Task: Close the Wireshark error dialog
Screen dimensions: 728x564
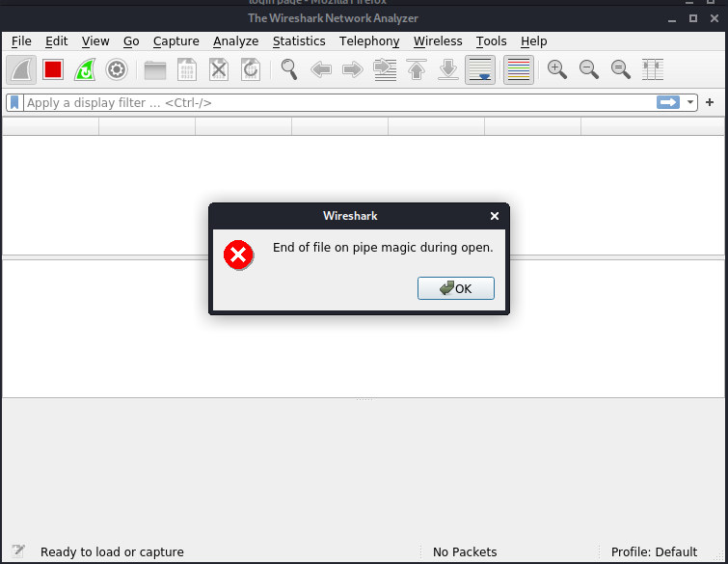Action: pos(495,216)
